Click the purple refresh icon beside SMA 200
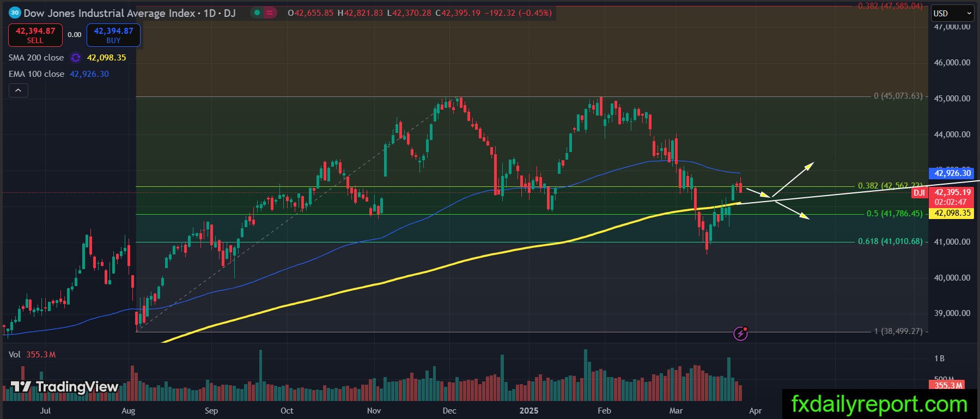 click(x=76, y=58)
